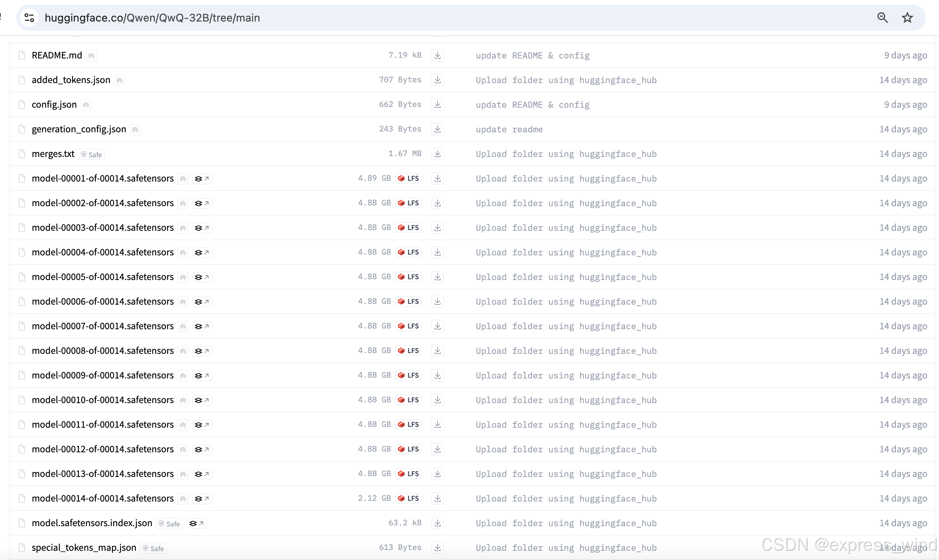Download model-00014-of-00014.safetensors
Viewport: 939px width, 560px height.
point(438,498)
